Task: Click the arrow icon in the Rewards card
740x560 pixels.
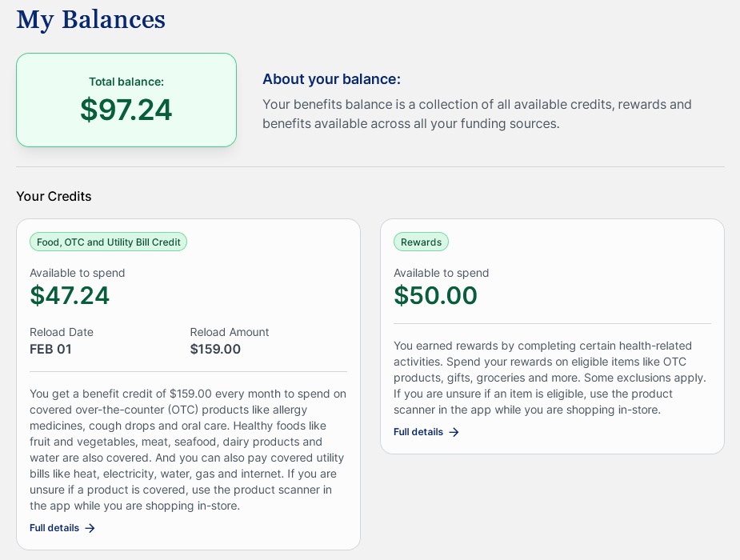Action: tap(454, 432)
